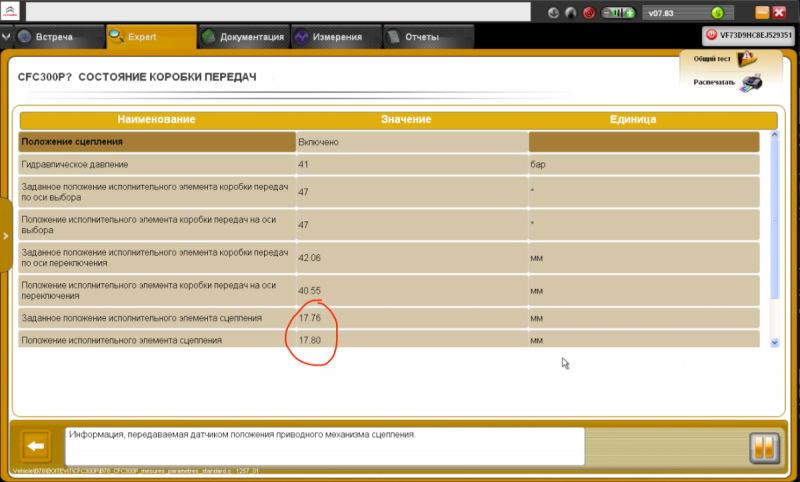The width and height of the screenshot is (800, 482).
Task: Go to the Измерения tab
Action: pos(336,37)
